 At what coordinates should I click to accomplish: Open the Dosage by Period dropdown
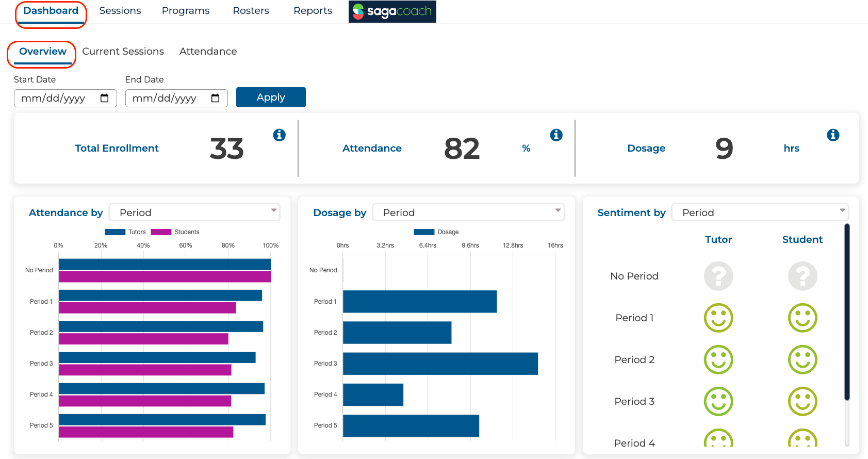click(x=468, y=212)
